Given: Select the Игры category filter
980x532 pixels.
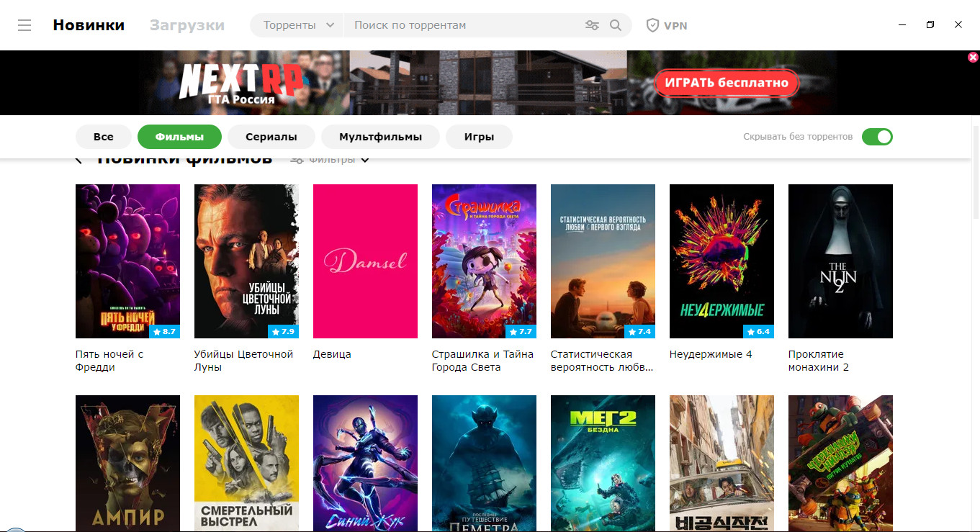Looking at the screenshot, I should coord(479,137).
